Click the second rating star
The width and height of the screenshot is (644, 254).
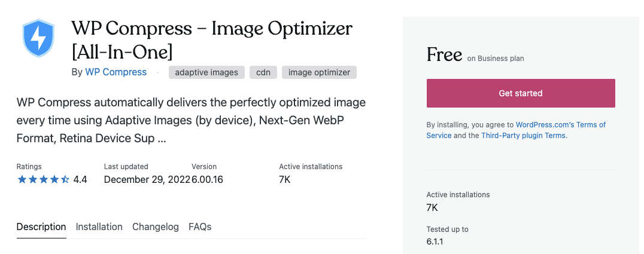coord(33,179)
